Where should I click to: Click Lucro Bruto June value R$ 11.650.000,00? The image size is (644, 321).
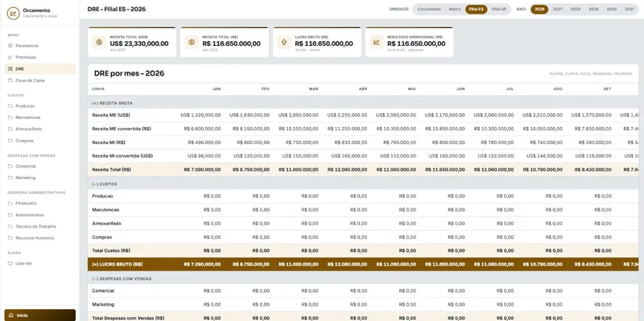[445, 265]
